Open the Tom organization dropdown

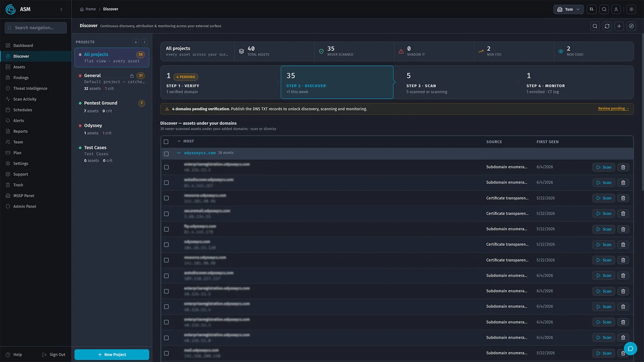[568, 9]
